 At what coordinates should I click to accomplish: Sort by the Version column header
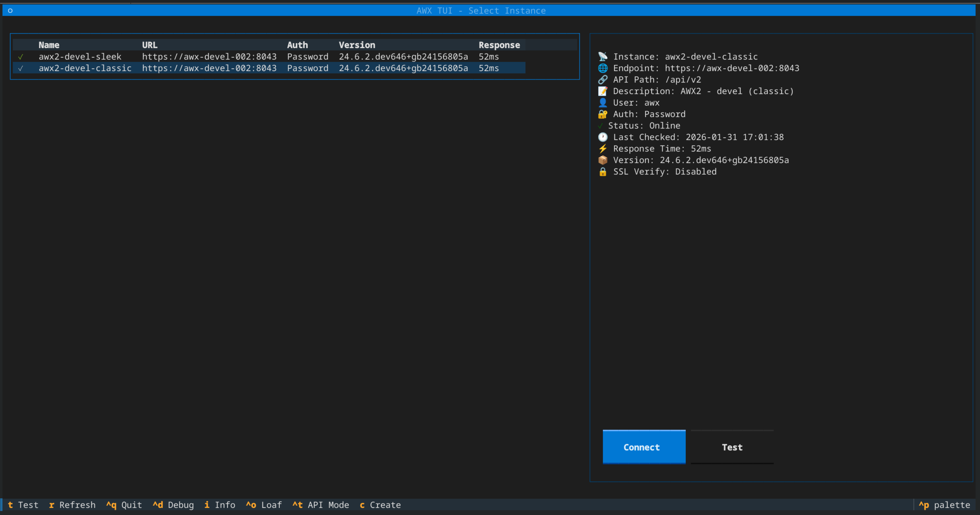[357, 45]
